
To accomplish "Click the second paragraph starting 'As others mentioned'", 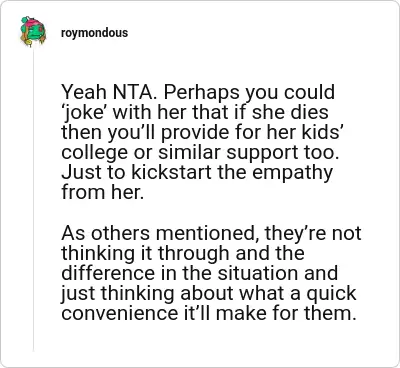I will (211, 273).
